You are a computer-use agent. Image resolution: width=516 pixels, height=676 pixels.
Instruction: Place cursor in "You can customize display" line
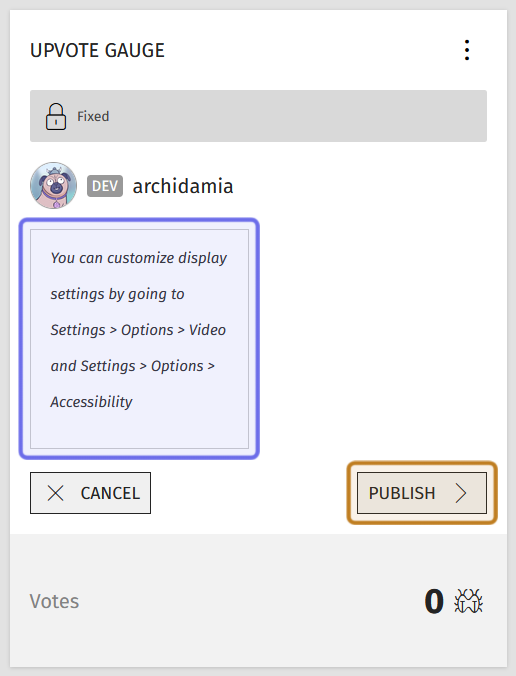139,258
